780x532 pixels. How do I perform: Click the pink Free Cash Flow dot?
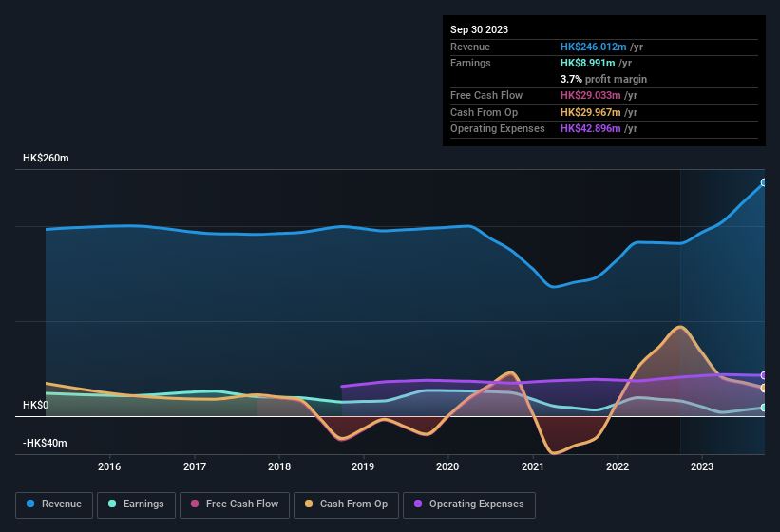coord(195,504)
